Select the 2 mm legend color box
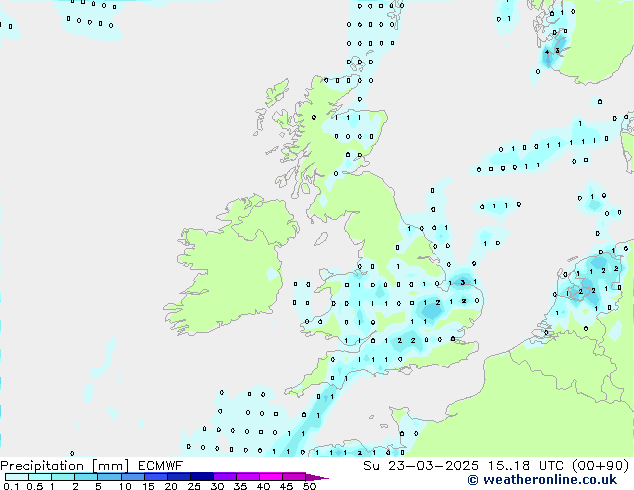 pos(86,477)
